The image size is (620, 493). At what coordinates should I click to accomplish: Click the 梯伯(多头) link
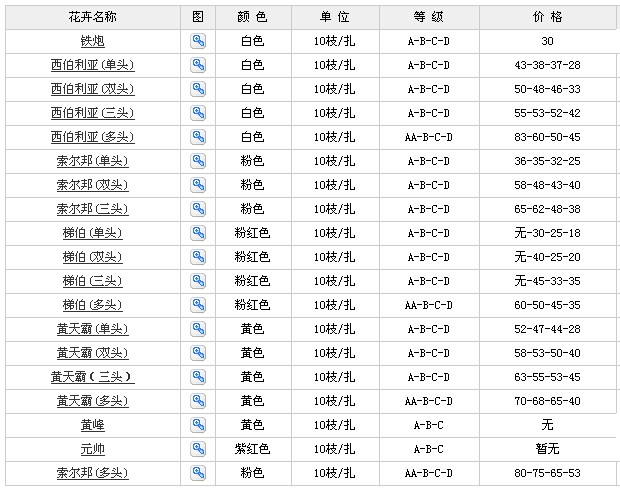click(93, 305)
